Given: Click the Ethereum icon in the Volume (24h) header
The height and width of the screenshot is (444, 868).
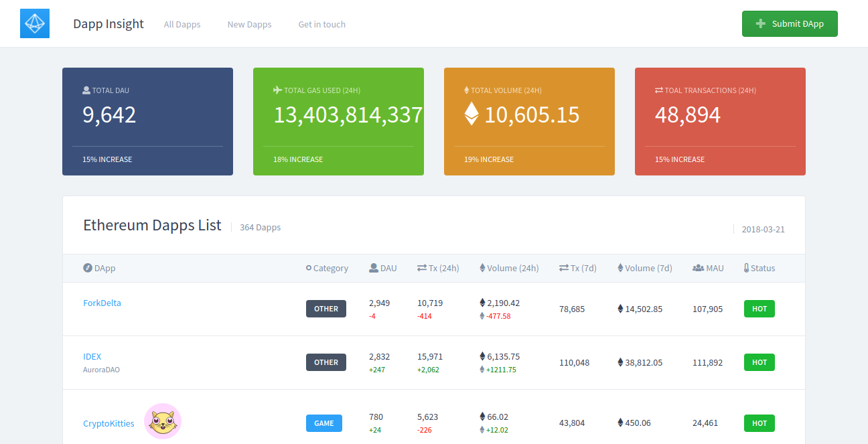Looking at the screenshot, I should coord(482,268).
